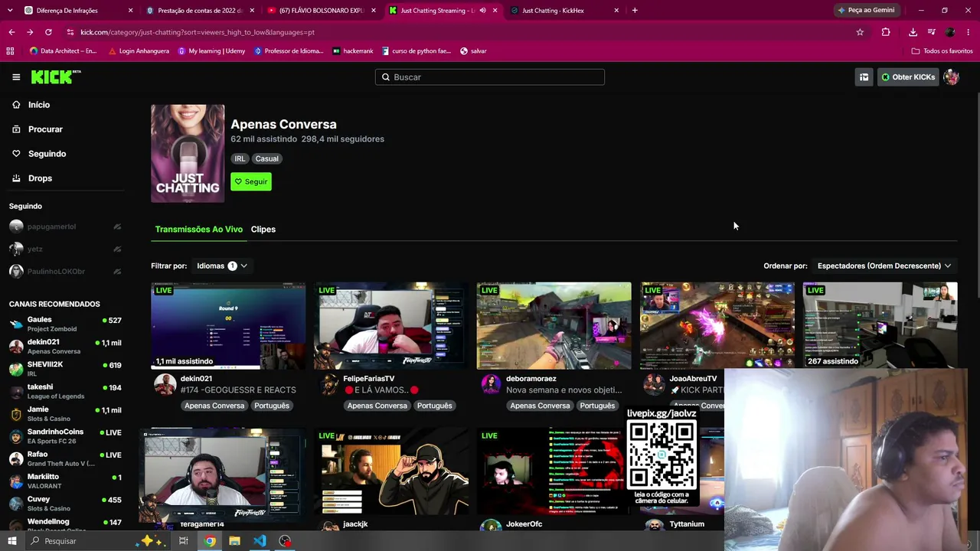Click Apenas Conversa tag under FelipeFariasTV
Viewport: 980px width, 551px height.
tap(377, 406)
